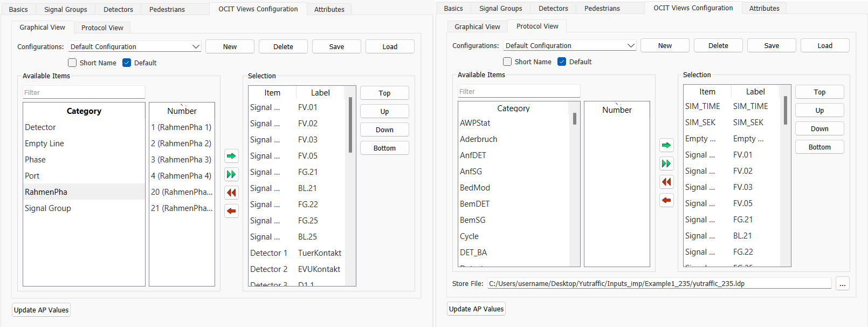This screenshot has width=868, height=327.
Task: Click Delete button in left panel
Action: 283,47
